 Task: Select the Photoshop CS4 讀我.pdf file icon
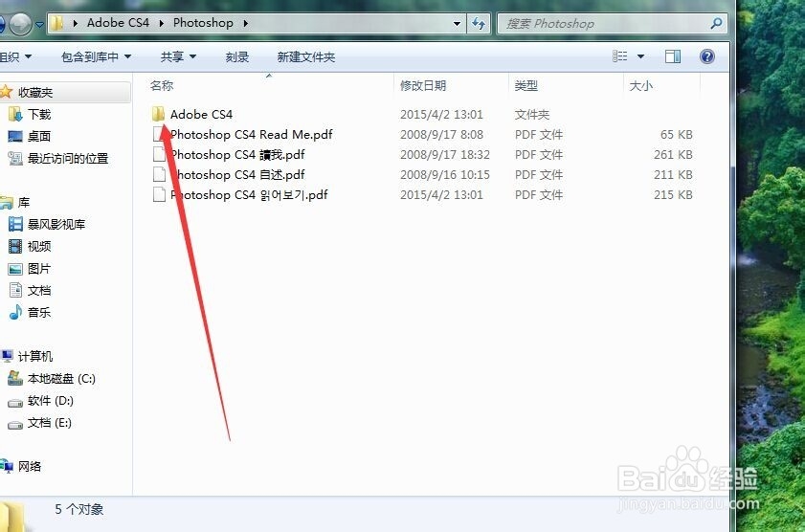[159, 154]
